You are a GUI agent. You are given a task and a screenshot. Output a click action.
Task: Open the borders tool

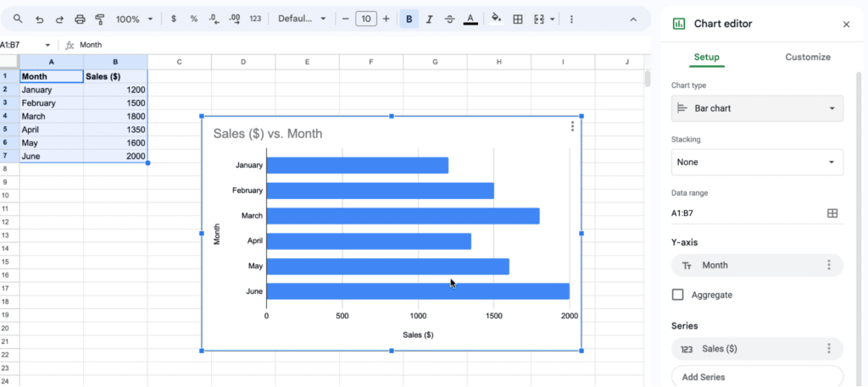pyautogui.click(x=518, y=19)
